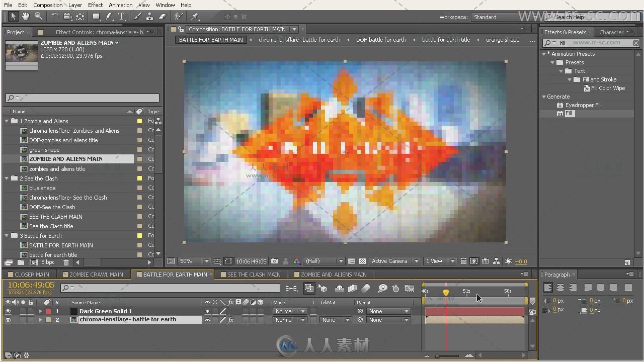
Task: Click current time 10:06:49:05 in viewer
Action: tap(251, 261)
